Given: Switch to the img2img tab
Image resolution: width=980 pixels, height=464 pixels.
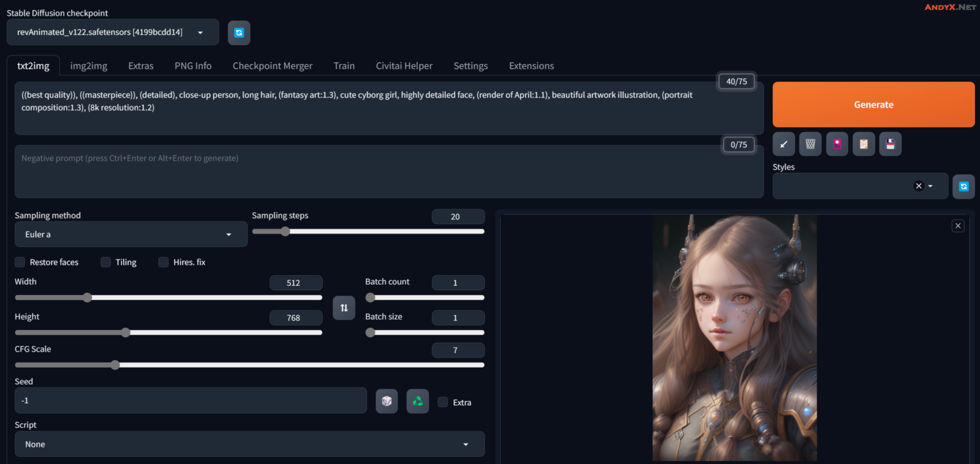Looking at the screenshot, I should click(x=89, y=66).
